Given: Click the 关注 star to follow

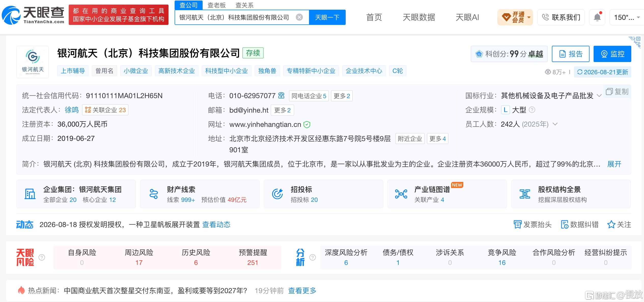Looking at the screenshot, I should pos(619,224).
